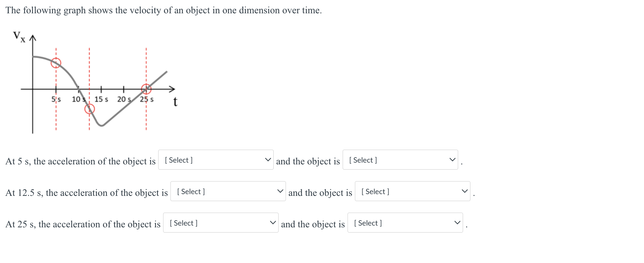
Task: Open the object state dropdown for 5 s
Action: pos(400,160)
